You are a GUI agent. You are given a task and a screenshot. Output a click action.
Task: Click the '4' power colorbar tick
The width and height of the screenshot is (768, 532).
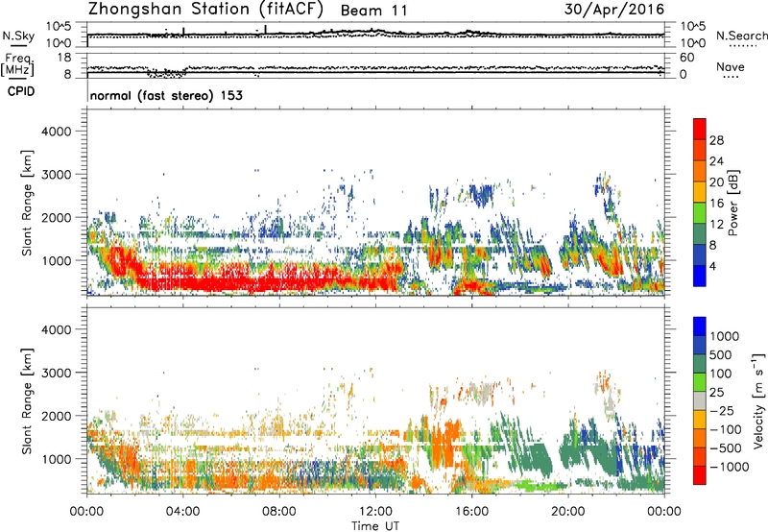[712, 266]
